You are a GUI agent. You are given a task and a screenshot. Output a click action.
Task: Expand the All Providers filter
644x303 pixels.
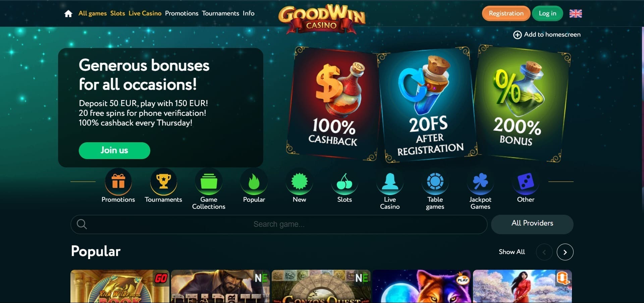pos(532,224)
